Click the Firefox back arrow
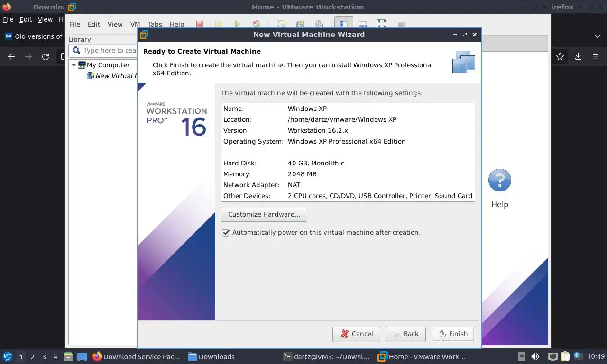 [x=11, y=56]
